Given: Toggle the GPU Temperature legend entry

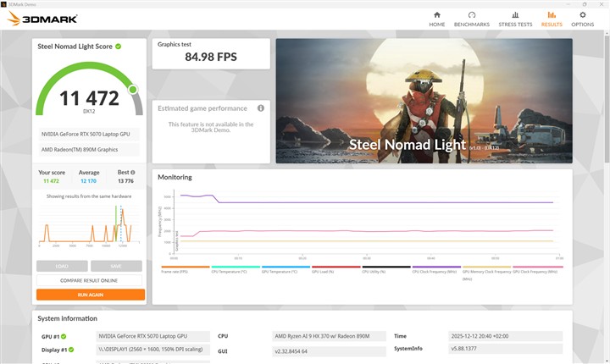Looking at the screenshot, I should [279, 272].
